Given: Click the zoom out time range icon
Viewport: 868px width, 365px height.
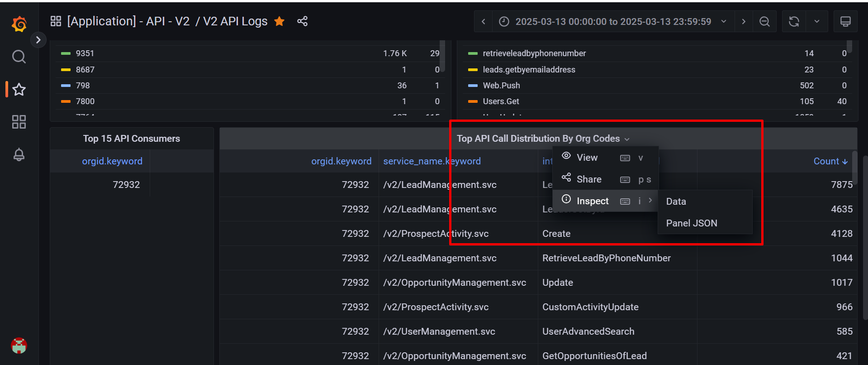Looking at the screenshot, I should (x=764, y=22).
